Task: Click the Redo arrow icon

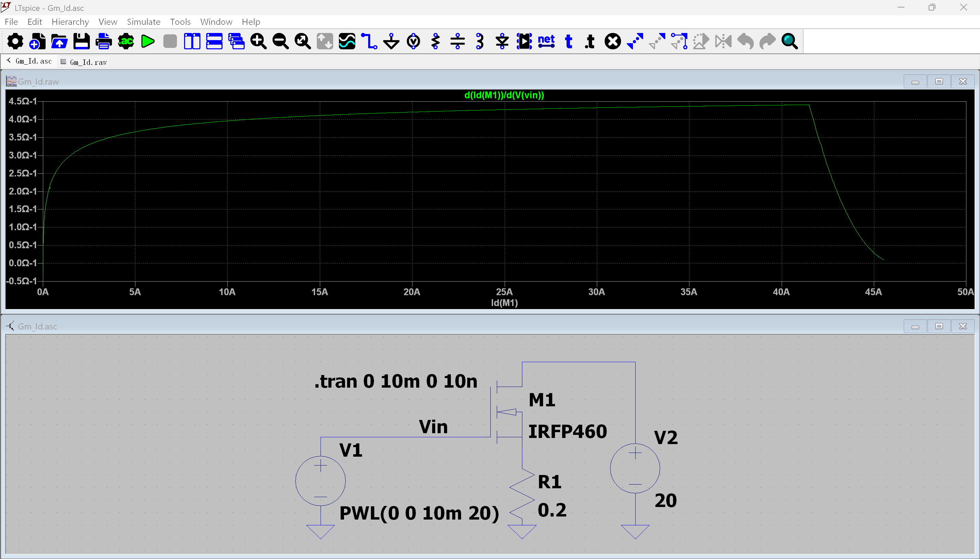Action: pos(768,41)
